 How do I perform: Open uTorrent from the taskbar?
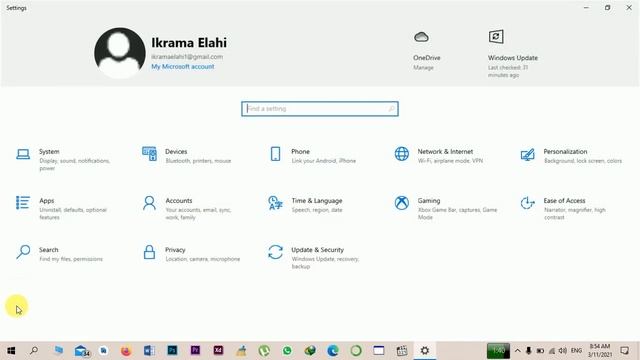click(264, 351)
